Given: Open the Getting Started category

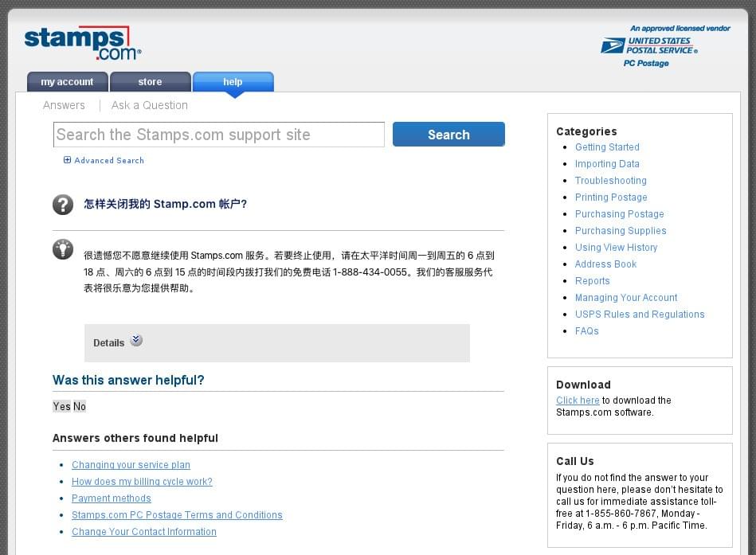Looking at the screenshot, I should (x=607, y=147).
